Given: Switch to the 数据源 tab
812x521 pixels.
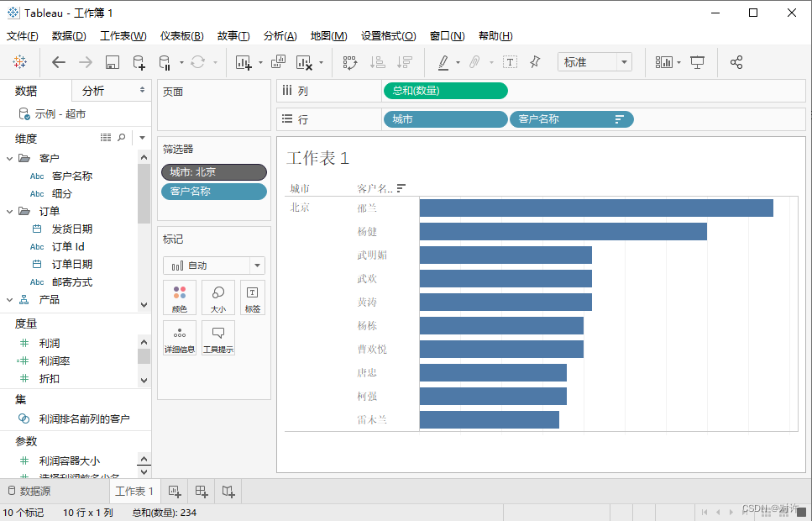Looking at the screenshot, I should (29, 491).
